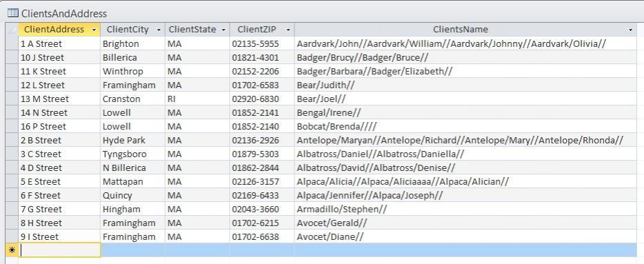Click the ClientsAndAddress table icon

pos(12,13)
